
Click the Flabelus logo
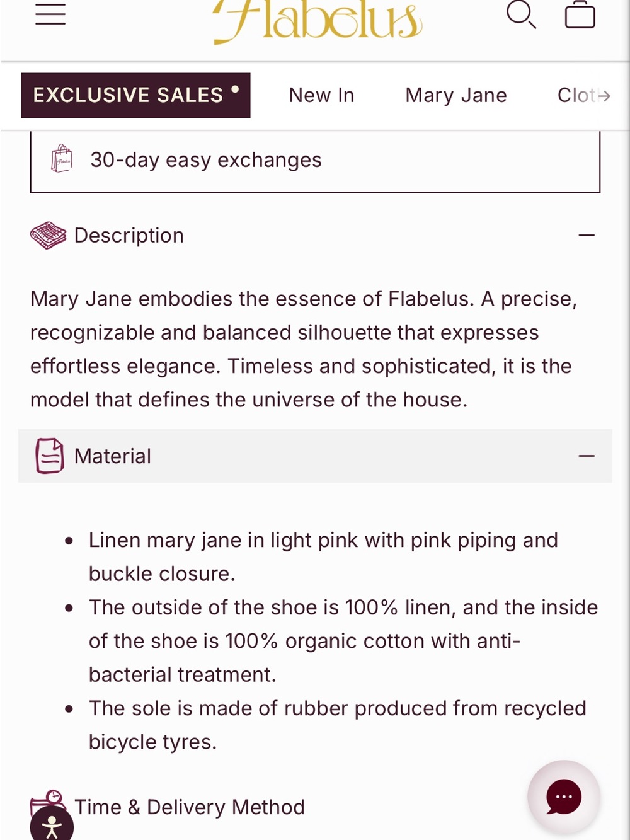coord(317,21)
